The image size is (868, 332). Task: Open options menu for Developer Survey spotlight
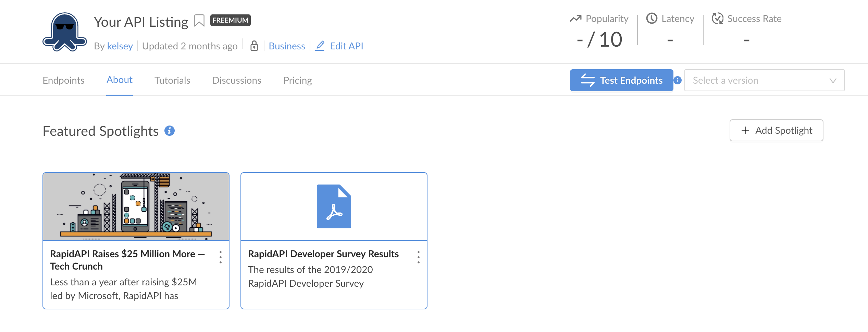click(x=419, y=257)
